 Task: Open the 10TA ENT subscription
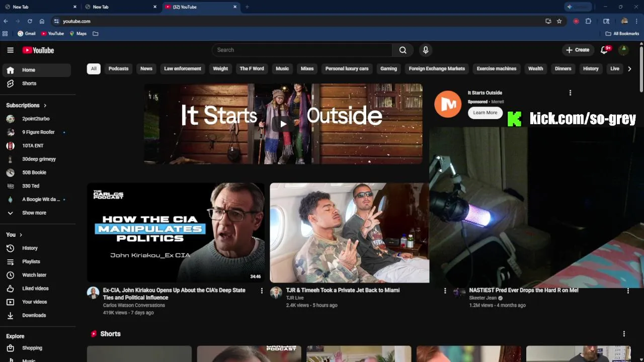[x=37, y=145]
